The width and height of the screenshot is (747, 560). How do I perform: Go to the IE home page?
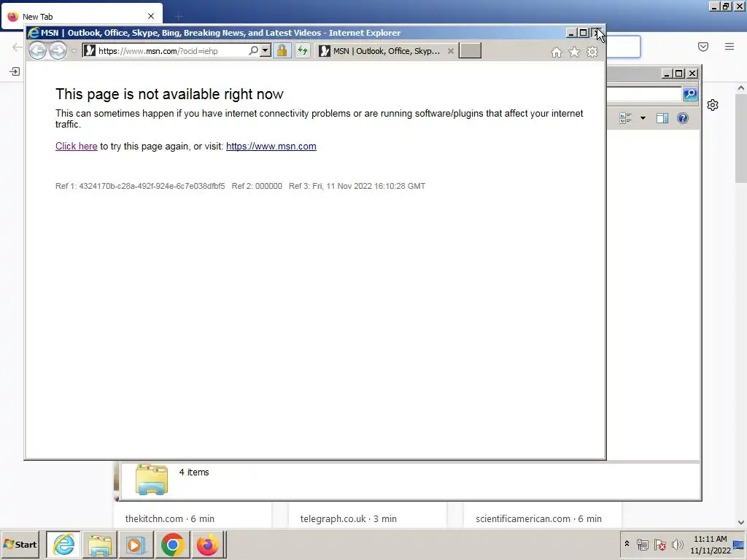point(556,52)
